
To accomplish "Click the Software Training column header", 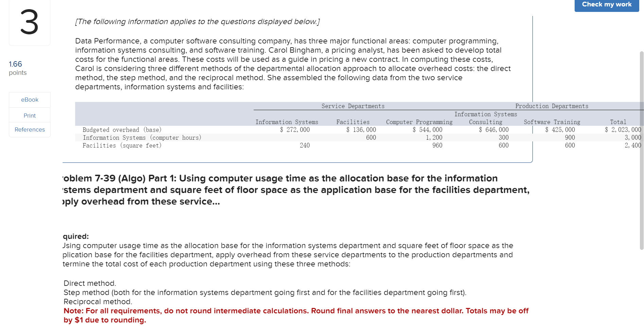I will tap(552, 122).
